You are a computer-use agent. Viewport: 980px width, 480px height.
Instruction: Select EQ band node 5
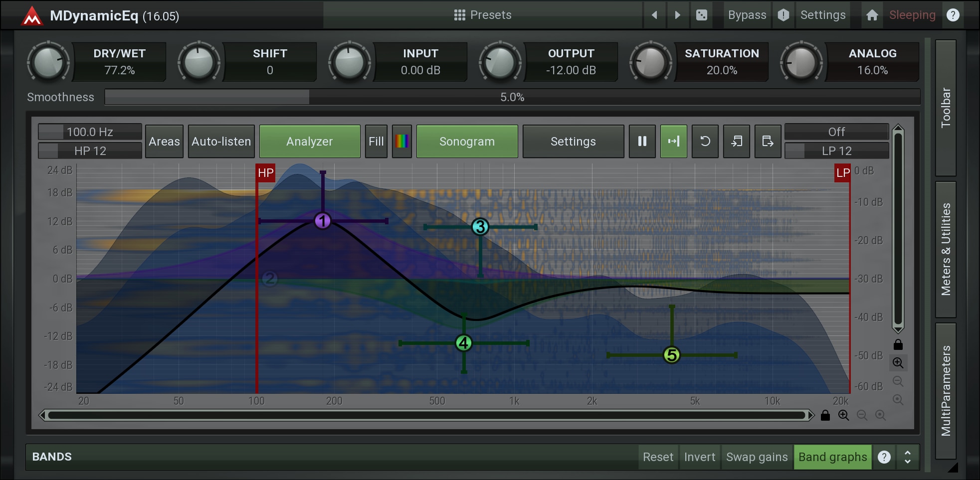point(672,355)
